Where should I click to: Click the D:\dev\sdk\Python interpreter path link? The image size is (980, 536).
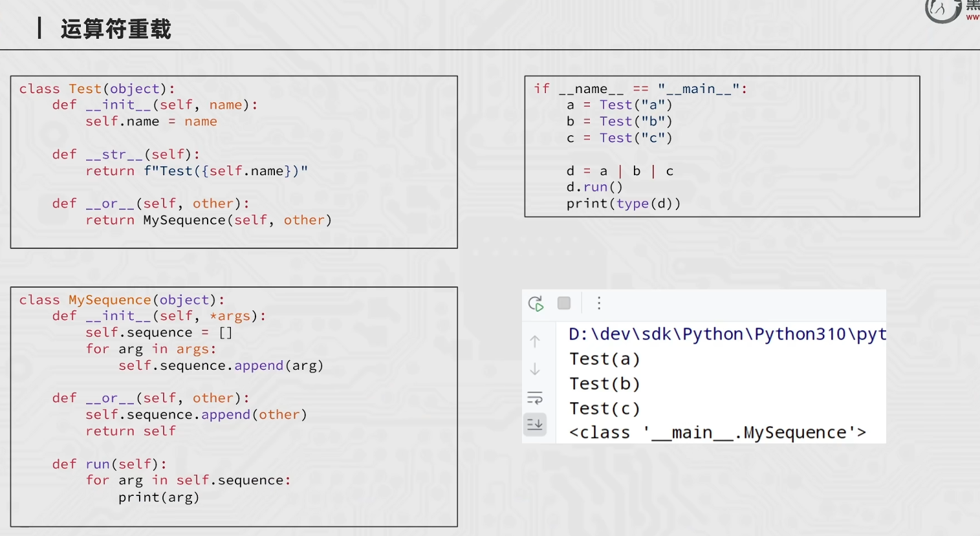point(727,334)
